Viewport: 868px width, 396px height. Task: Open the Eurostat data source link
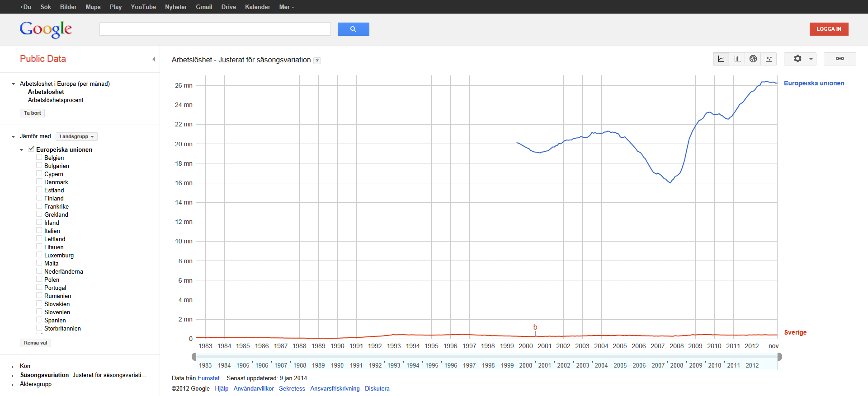pos(208,378)
